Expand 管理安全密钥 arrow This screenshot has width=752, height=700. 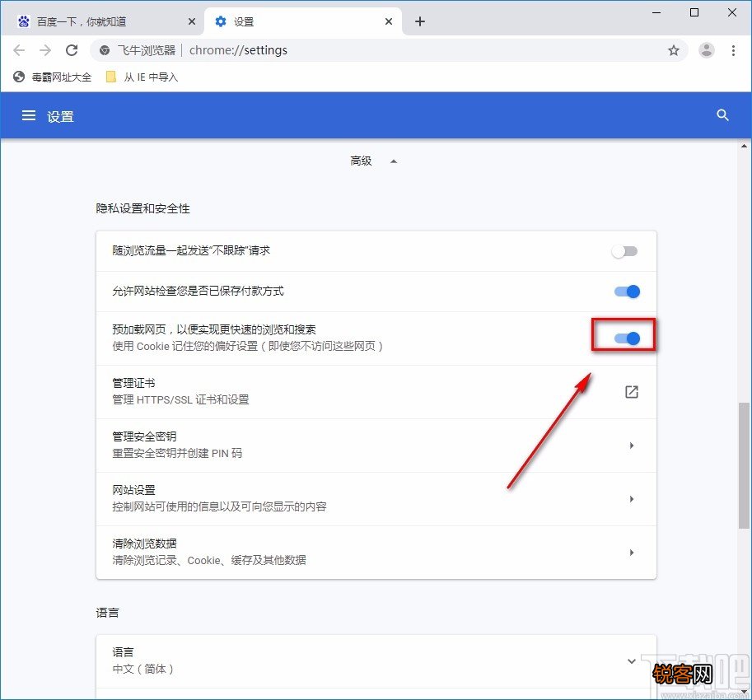[x=632, y=446]
